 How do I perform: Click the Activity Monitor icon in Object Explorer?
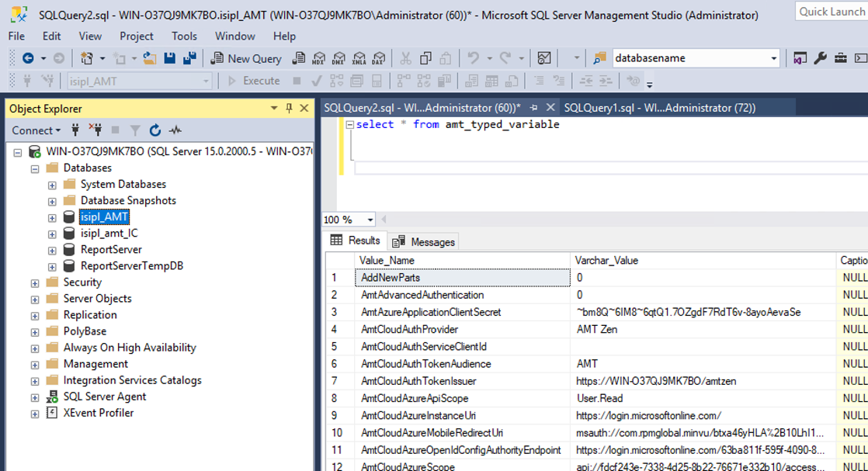coord(175,130)
